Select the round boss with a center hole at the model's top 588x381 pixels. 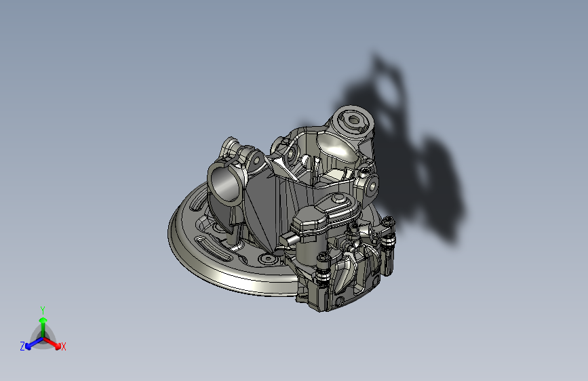coord(353,121)
